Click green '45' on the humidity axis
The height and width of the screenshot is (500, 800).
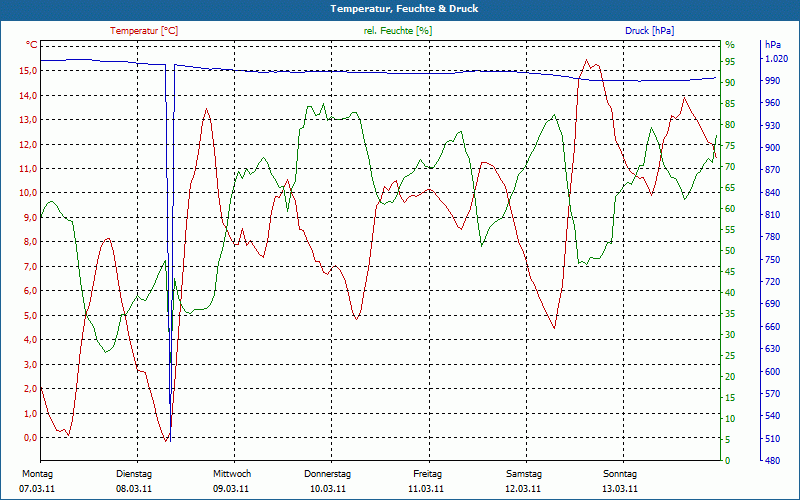(x=730, y=272)
